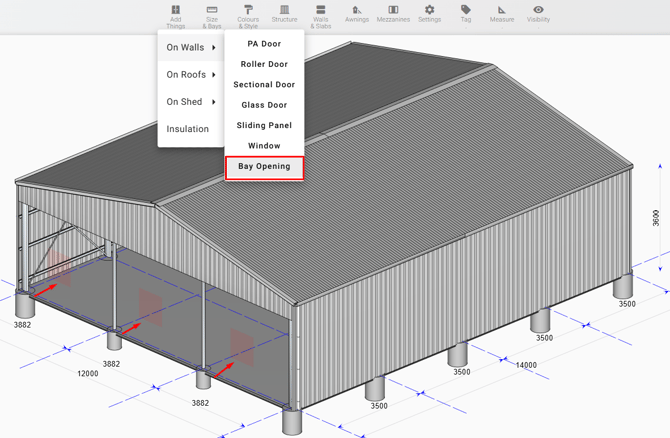
Task: Choose Insulation from the menu
Action: coord(188,129)
